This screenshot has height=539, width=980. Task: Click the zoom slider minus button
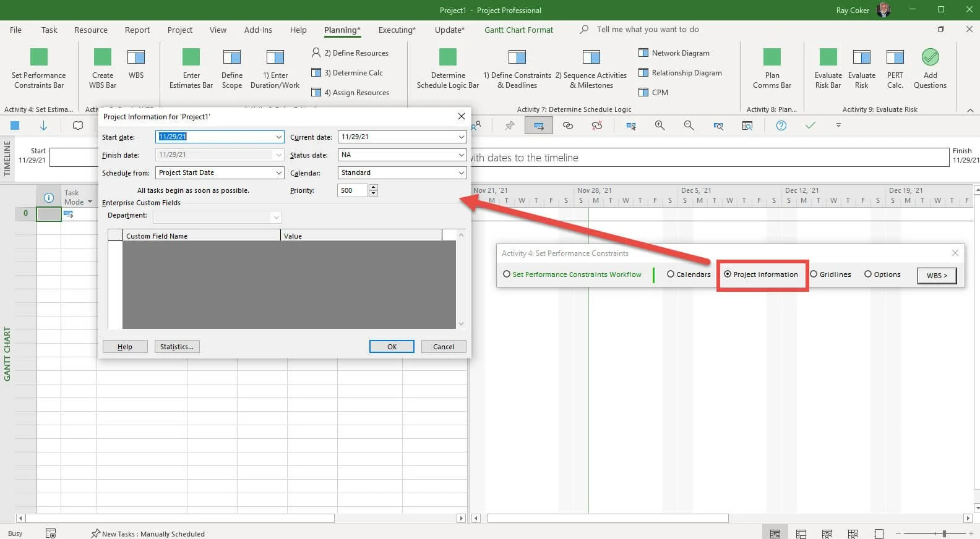coord(899,533)
